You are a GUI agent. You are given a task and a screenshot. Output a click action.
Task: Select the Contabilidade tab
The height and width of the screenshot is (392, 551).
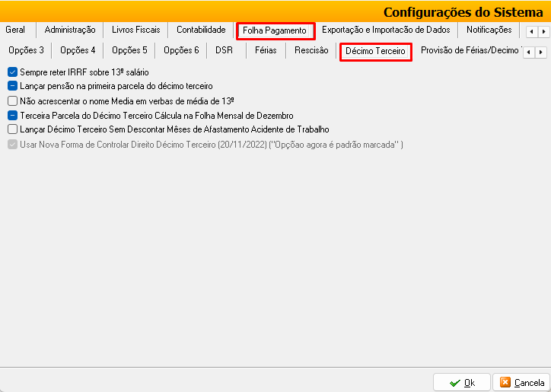[201, 30]
